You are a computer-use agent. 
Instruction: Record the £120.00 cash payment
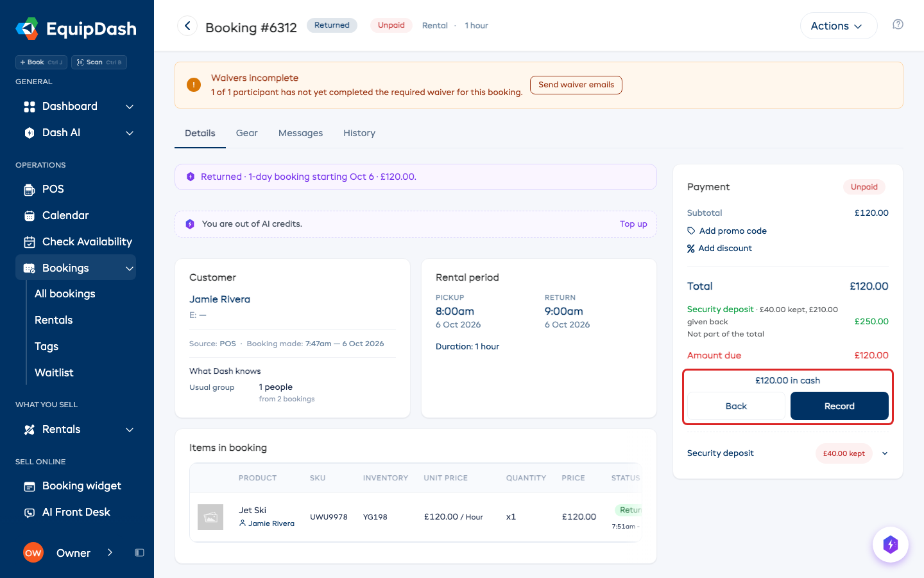(x=839, y=406)
